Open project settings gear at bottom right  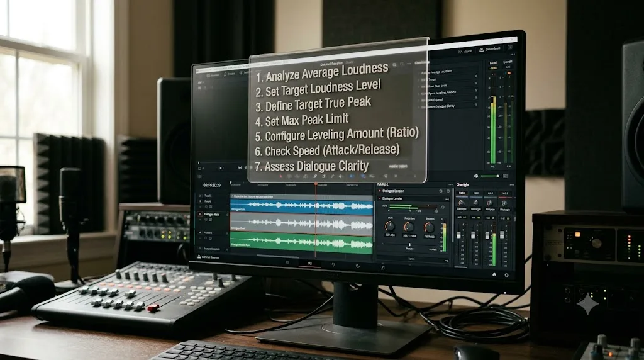[x=506, y=275]
